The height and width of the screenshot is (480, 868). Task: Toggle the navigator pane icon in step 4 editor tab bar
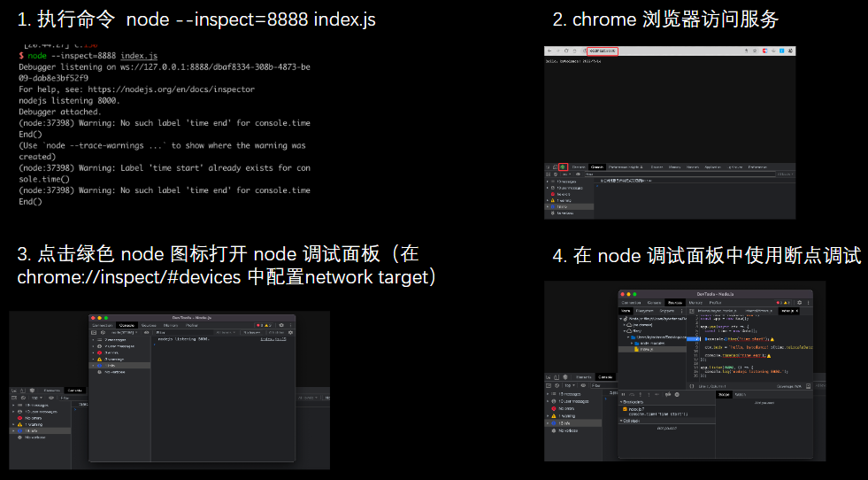tap(691, 311)
